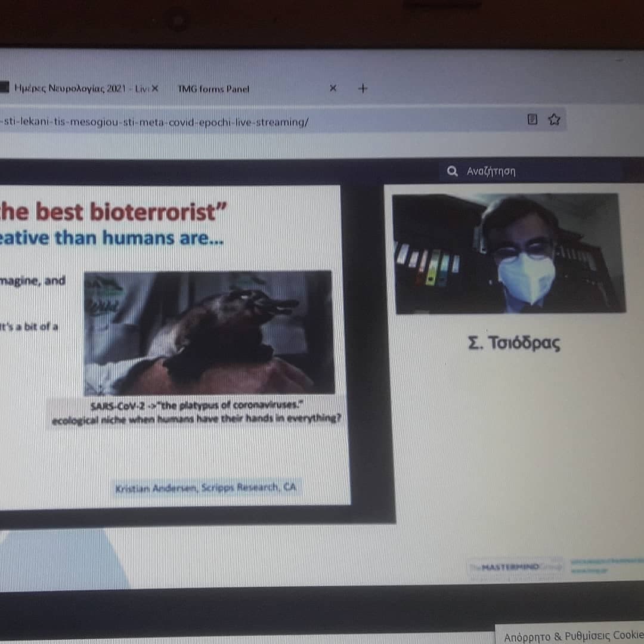The image size is (644, 644).
Task: Close the Ημέρες Νευρολογίας 2021 tab
Action: 155,88
